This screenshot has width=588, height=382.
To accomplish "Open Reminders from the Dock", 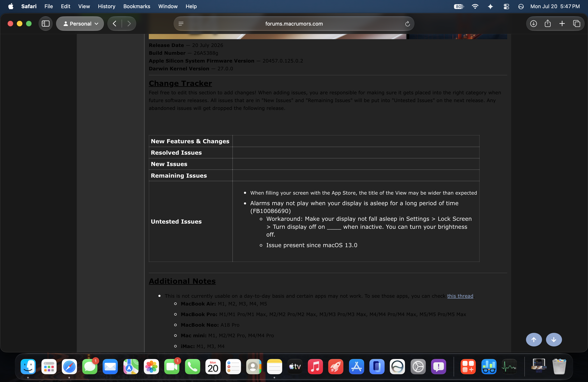I will 233,366.
